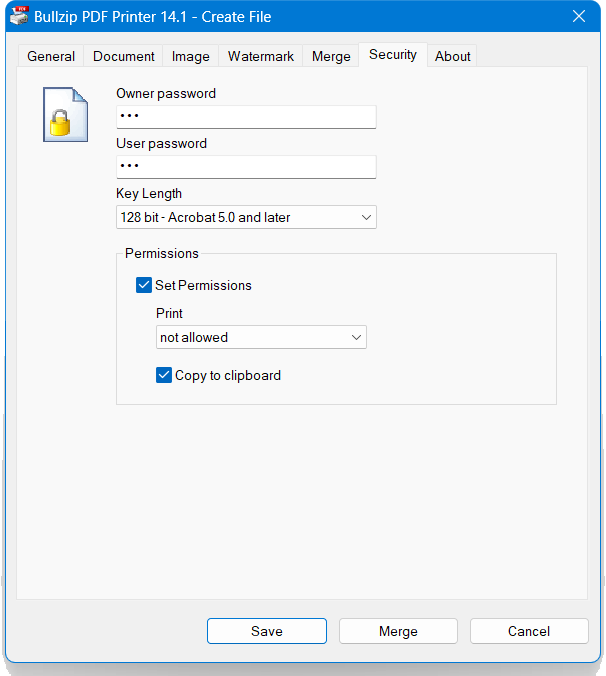Screen dimensions: 606x676
Task: Click the Bullzip printer icon in title bar
Action: point(19,16)
